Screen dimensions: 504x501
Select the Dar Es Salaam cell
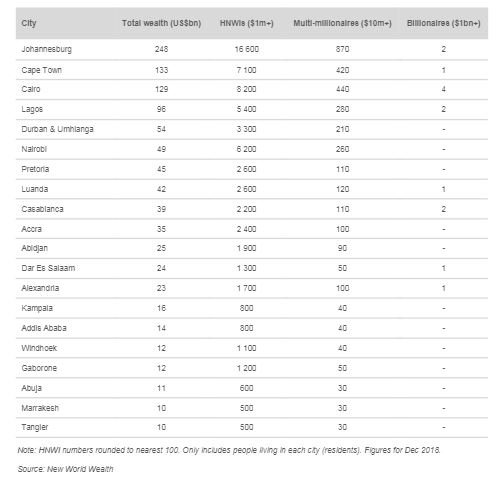[48, 268]
